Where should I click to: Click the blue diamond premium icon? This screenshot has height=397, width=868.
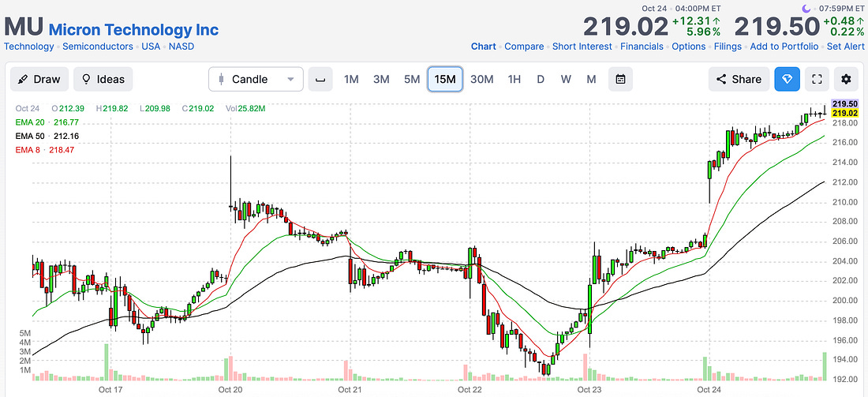[788, 79]
